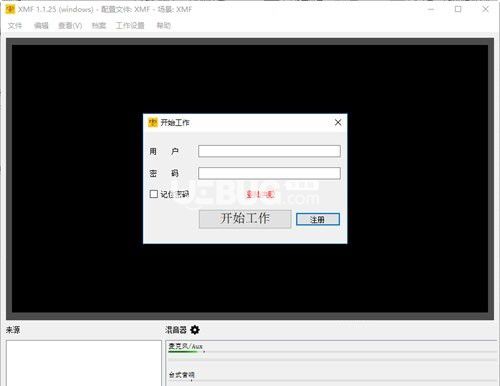
Task: Click the empty 来源 sources list box
Action: tap(84, 363)
